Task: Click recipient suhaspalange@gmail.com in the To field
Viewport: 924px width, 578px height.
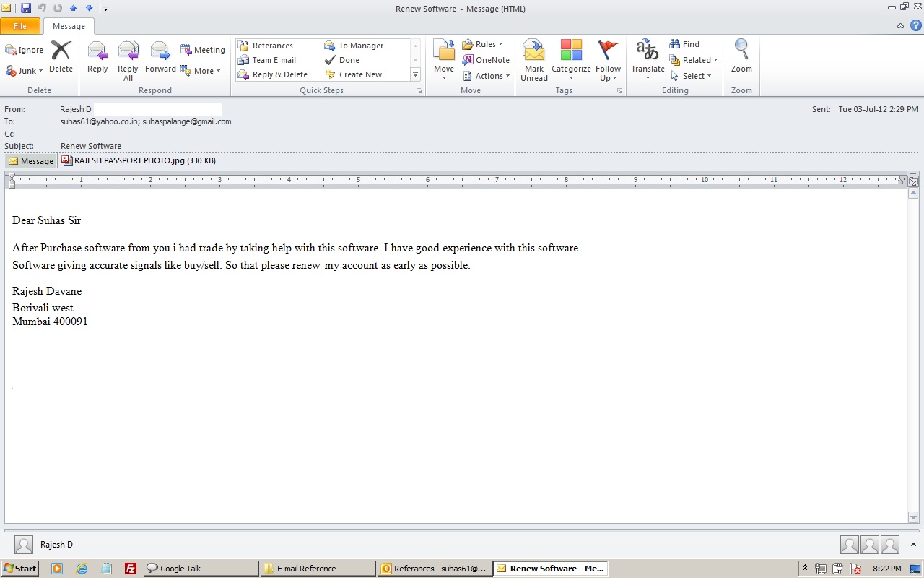Action: (x=187, y=121)
